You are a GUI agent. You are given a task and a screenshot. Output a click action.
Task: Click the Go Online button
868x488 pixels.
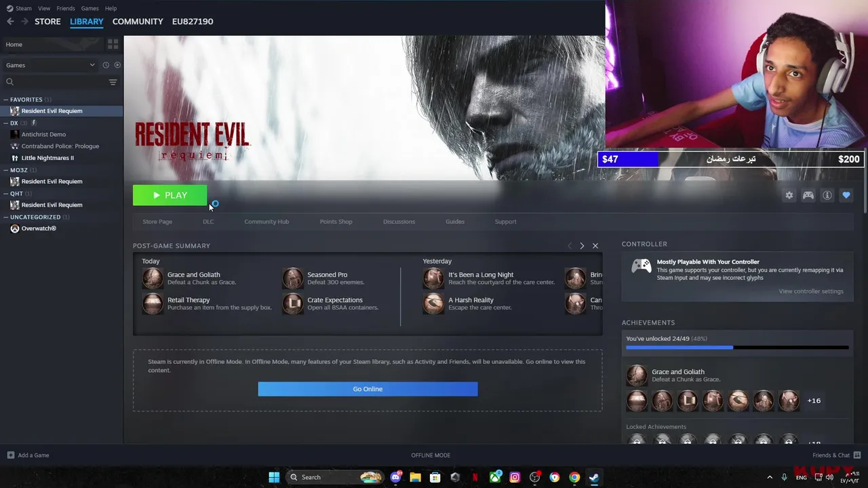coord(368,389)
